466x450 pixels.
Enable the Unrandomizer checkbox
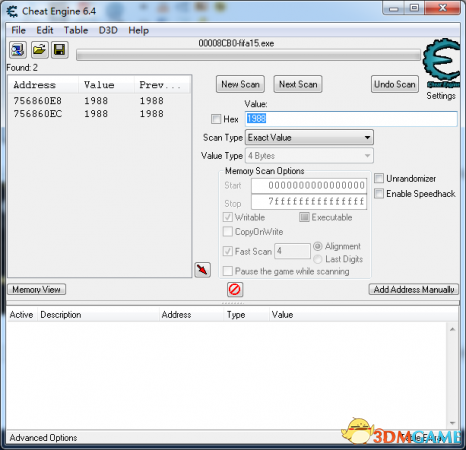[379, 178]
